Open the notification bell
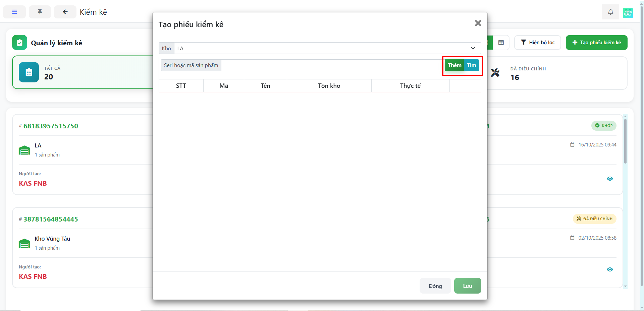 pyautogui.click(x=610, y=12)
